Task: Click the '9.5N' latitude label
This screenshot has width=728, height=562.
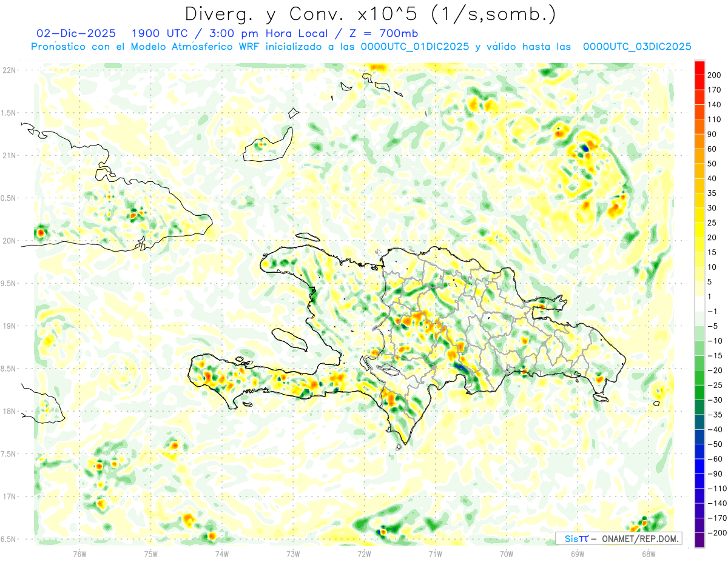Action: (x=9, y=283)
